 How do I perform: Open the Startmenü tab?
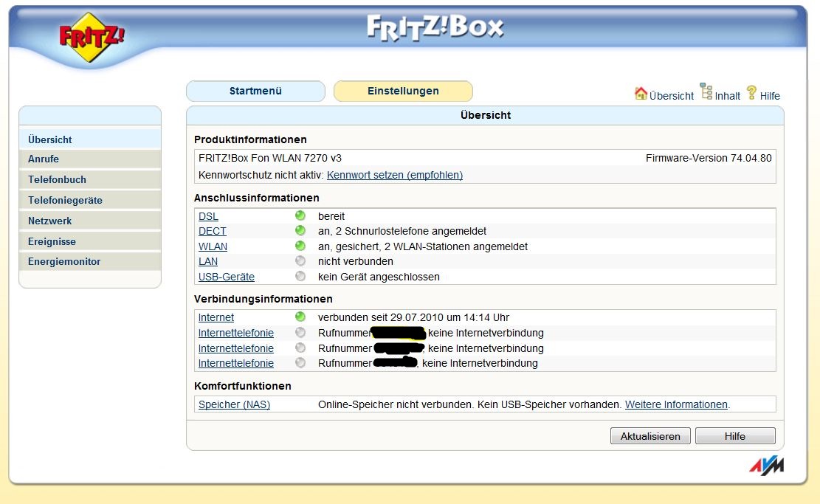pos(255,91)
